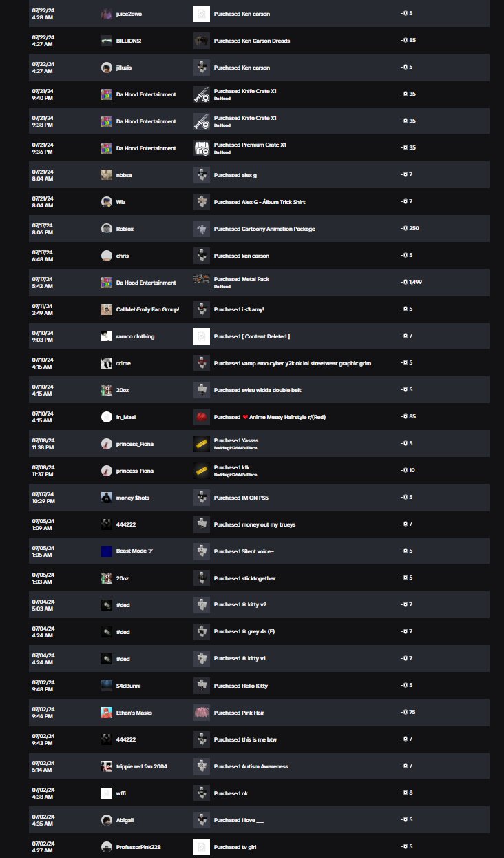The width and height of the screenshot is (504, 858).
Task: Open CallMehEmily Fan Group! seller link
Action: [x=147, y=309]
